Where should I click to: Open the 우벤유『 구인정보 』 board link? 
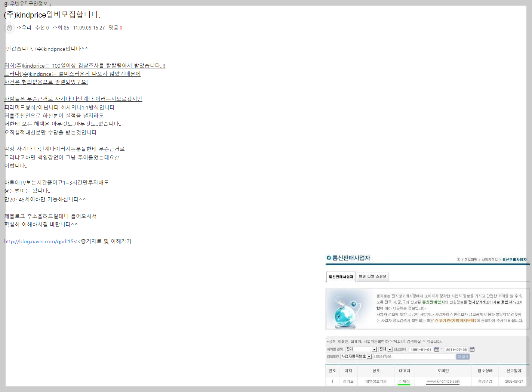[x=31, y=4]
